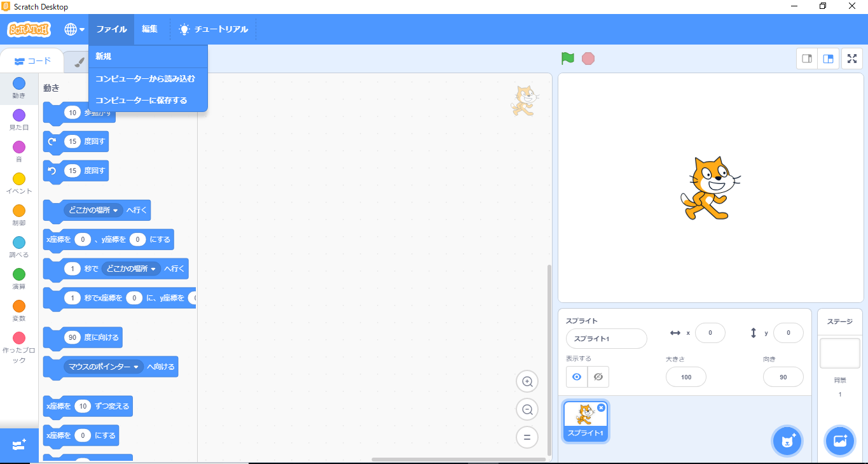Open the 編集 menu
This screenshot has height=464, width=868.
[x=150, y=29]
